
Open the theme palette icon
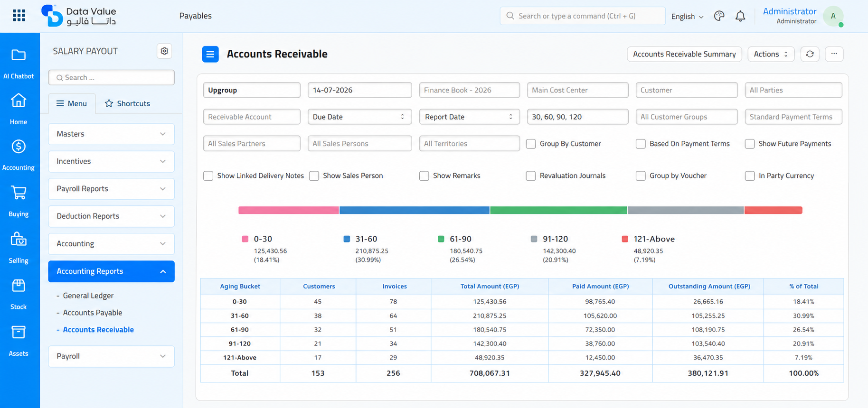point(719,16)
